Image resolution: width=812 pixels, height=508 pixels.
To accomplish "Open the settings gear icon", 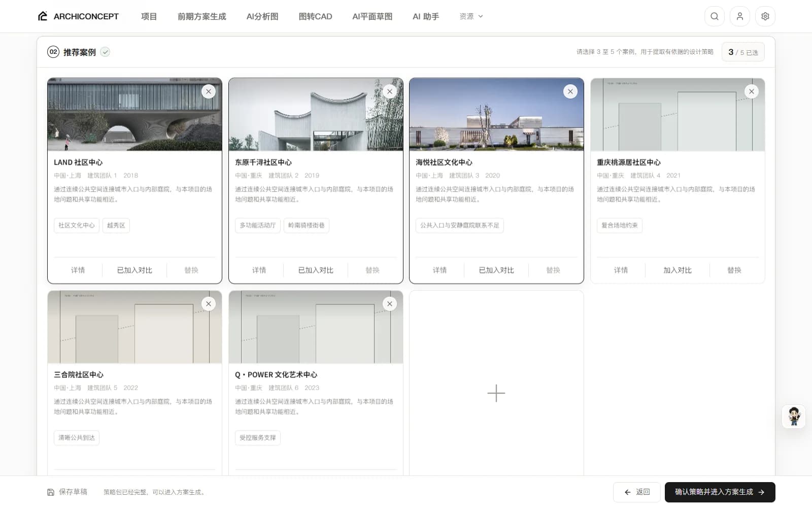I will click(x=765, y=16).
